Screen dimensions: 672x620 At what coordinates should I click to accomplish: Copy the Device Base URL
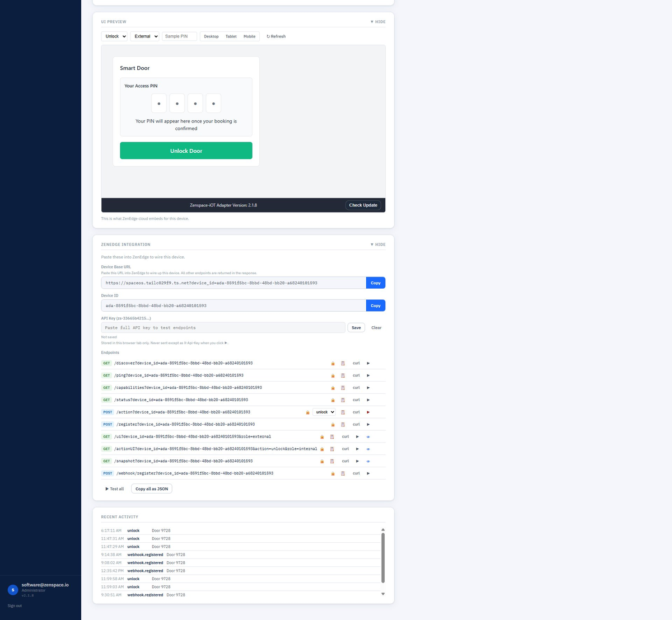point(376,283)
